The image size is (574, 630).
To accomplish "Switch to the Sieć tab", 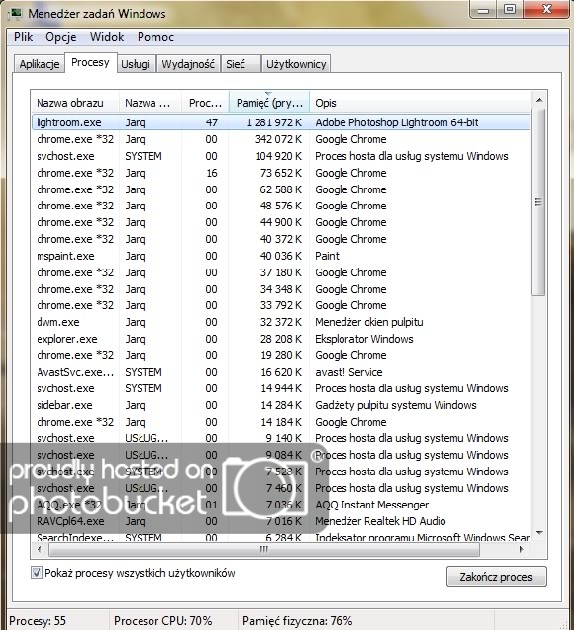I will pos(240,64).
